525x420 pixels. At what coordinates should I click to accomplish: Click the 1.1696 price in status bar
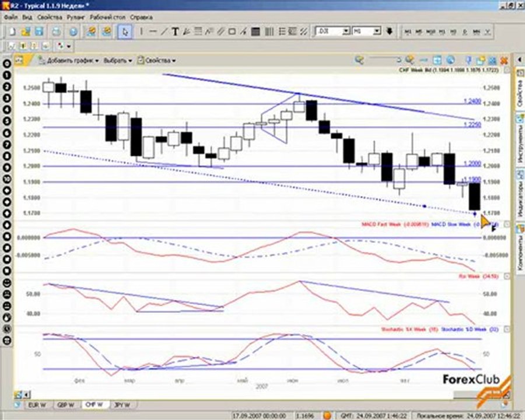point(305,416)
